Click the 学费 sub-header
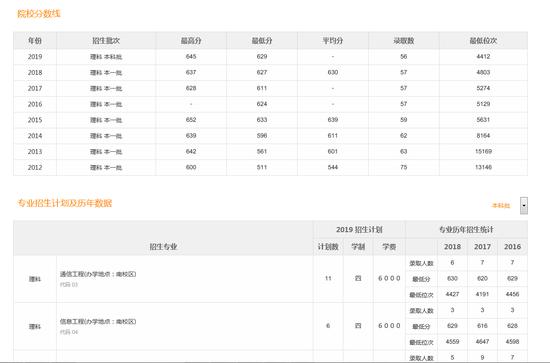The height and width of the screenshot is (363, 550). tap(389, 247)
